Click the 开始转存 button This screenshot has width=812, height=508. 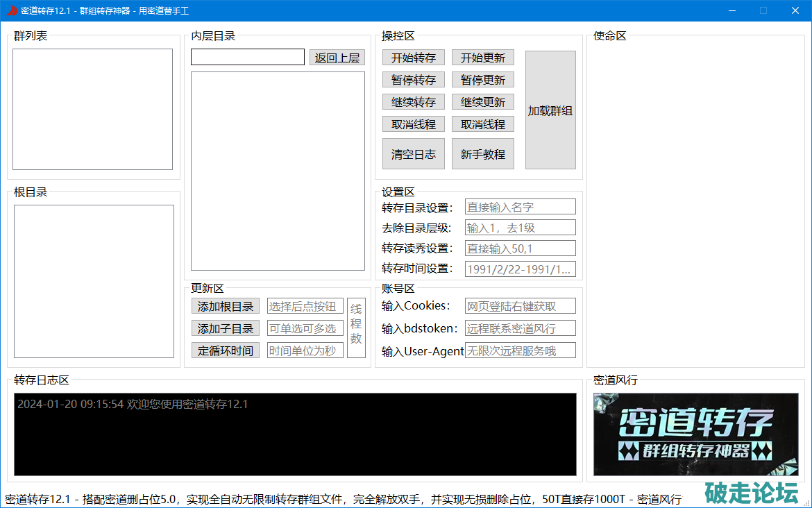click(x=413, y=58)
